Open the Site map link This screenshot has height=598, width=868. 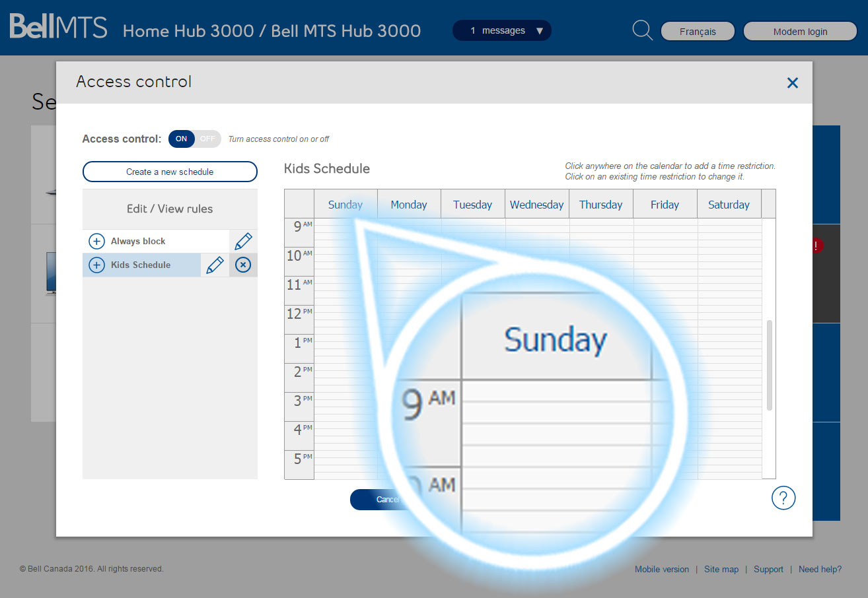coord(721,570)
